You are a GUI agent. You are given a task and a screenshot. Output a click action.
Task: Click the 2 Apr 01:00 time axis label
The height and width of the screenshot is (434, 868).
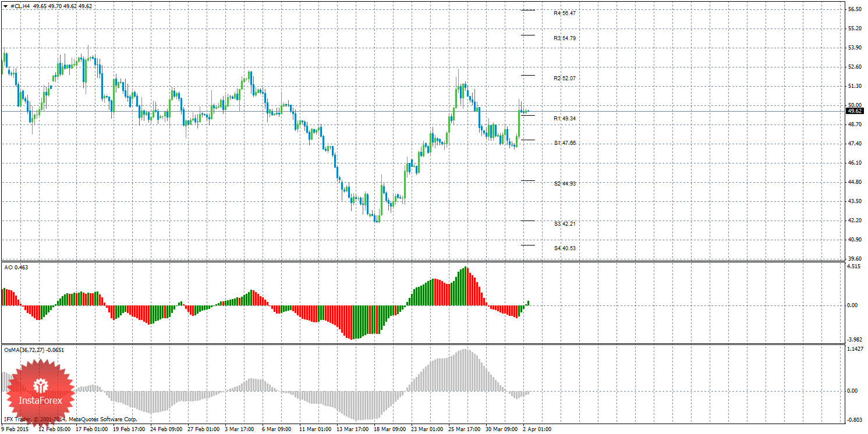click(536, 429)
